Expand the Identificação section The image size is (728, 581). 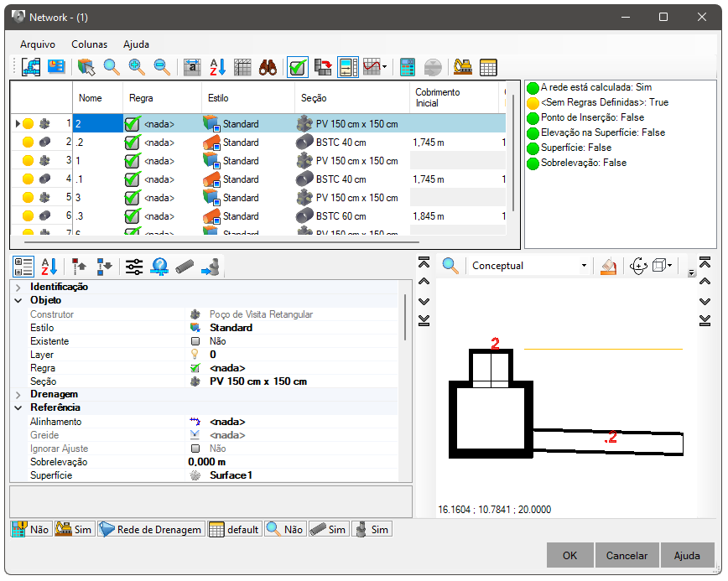tap(18, 288)
